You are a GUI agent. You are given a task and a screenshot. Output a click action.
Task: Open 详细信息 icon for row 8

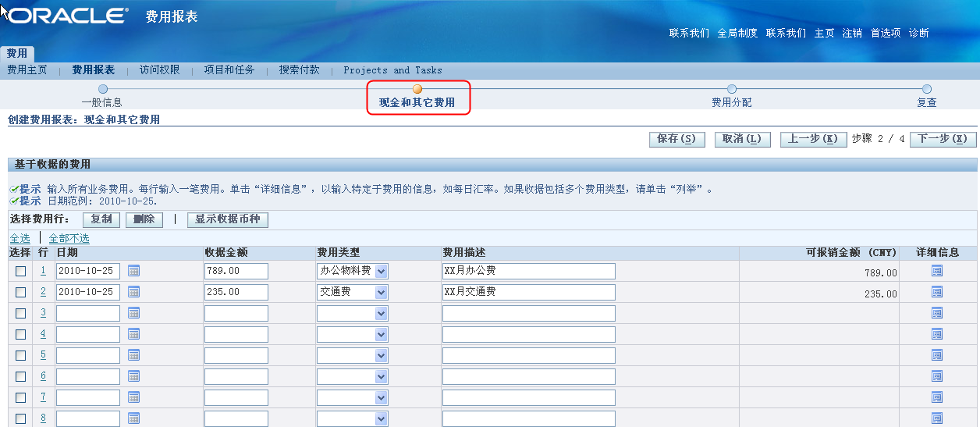pos(937,418)
